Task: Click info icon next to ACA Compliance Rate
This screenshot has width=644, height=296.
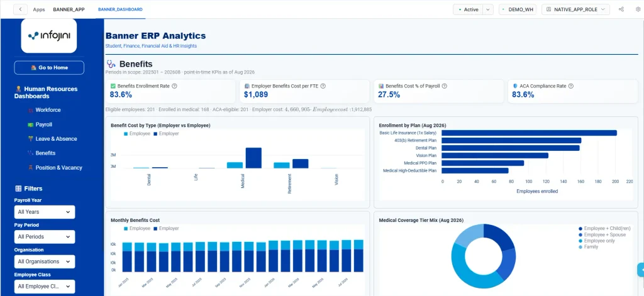Action: pyautogui.click(x=571, y=86)
